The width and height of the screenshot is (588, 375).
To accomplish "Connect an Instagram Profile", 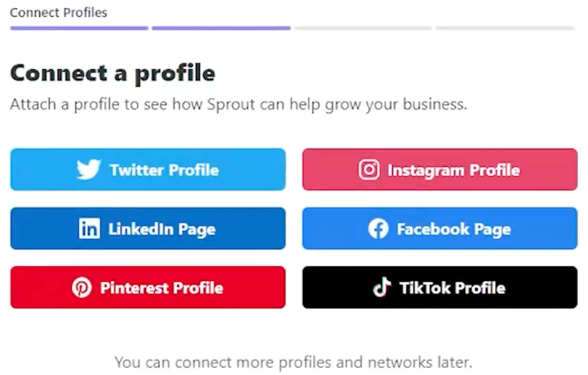I will coord(440,170).
